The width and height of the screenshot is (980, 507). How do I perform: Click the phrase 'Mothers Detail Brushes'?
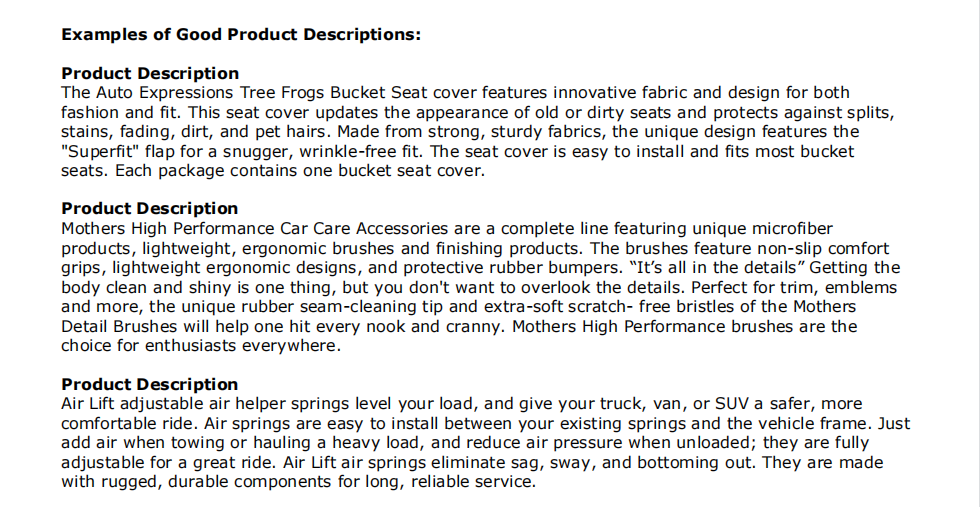459,316
